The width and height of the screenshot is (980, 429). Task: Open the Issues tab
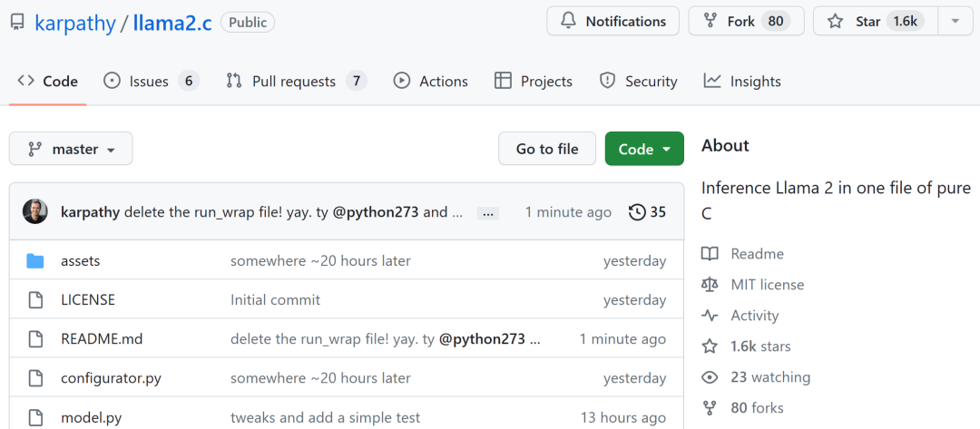151,82
